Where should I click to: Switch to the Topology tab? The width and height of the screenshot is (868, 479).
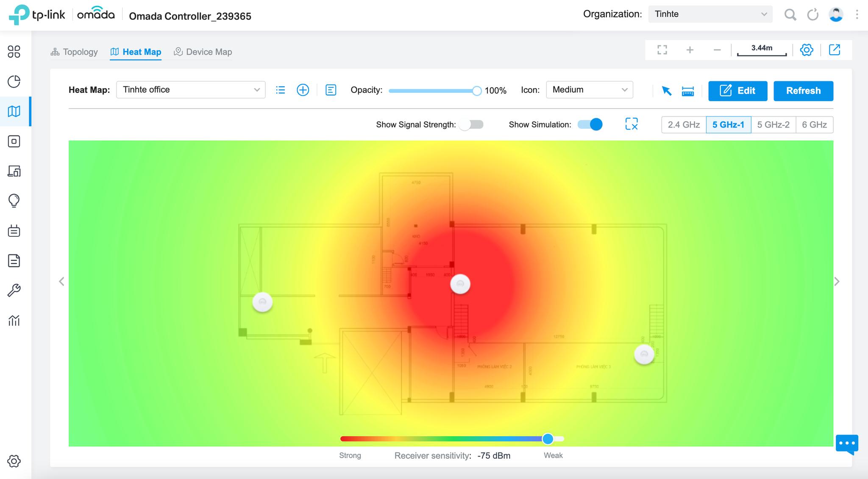[74, 52]
